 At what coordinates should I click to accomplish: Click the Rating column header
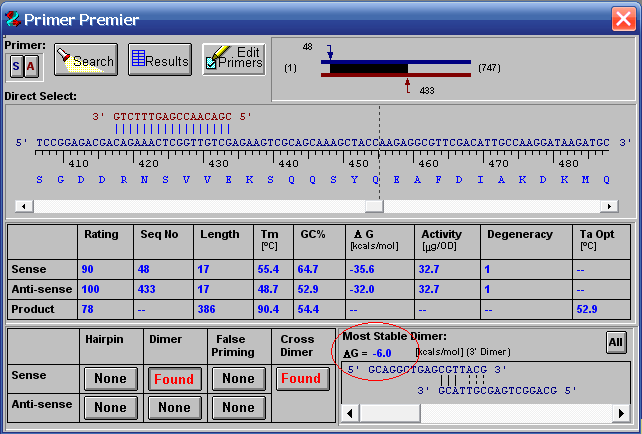point(101,234)
